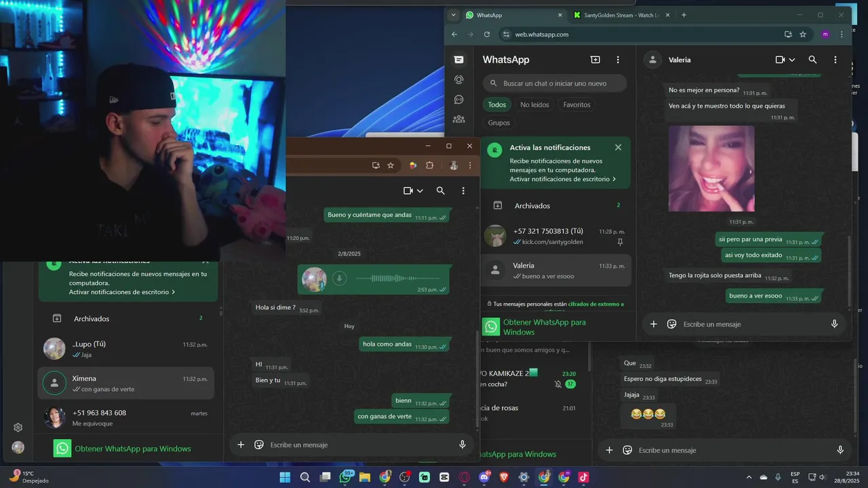Click New chat icon beside WhatsApp title

595,60
